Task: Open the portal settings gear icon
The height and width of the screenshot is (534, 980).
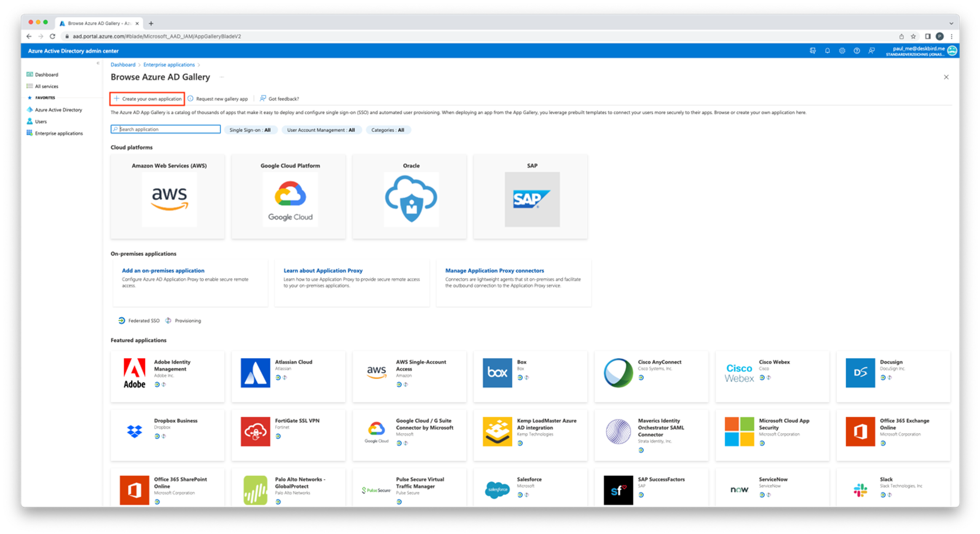Action: coord(842,51)
